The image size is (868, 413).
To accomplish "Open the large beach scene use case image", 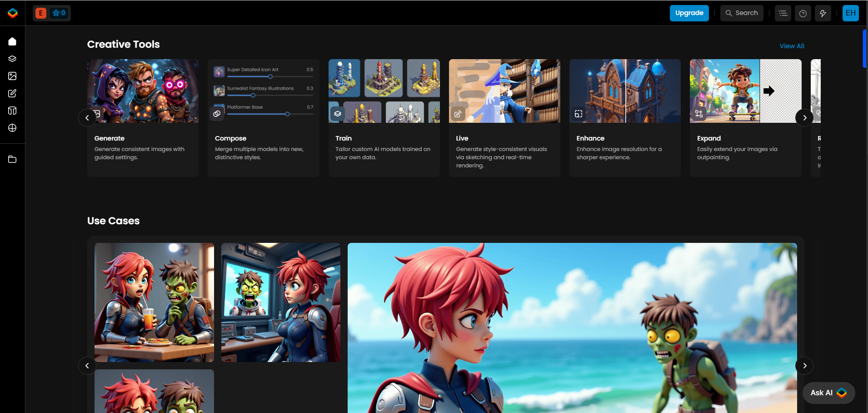I will tap(572, 328).
